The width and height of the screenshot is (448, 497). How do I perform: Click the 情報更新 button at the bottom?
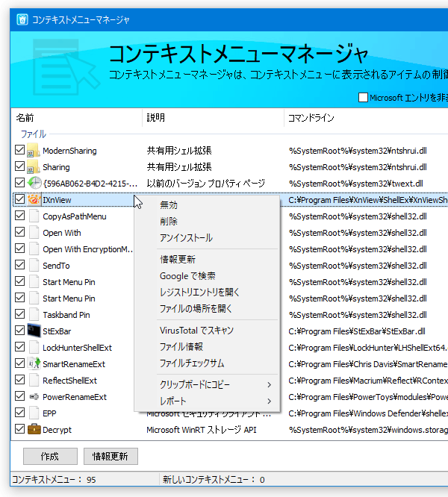coord(111,456)
